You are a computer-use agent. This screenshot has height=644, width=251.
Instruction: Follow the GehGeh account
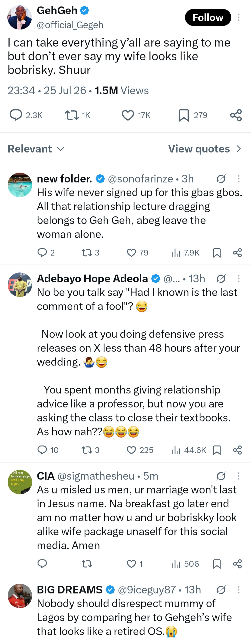(x=208, y=17)
